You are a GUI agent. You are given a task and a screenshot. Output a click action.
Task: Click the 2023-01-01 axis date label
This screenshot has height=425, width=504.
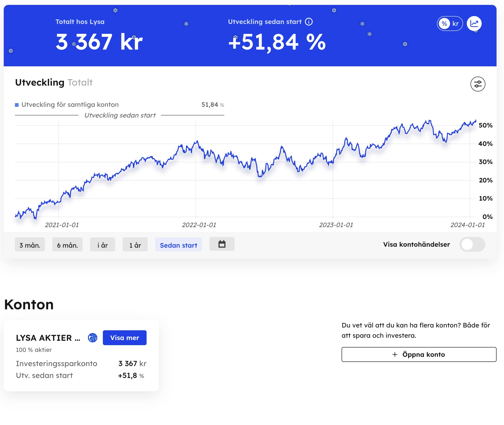(336, 225)
